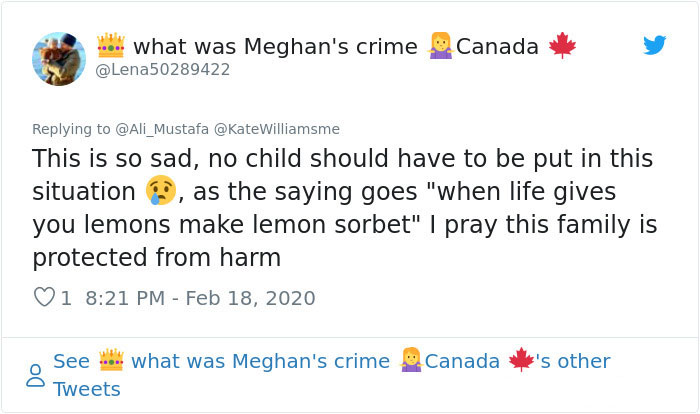This screenshot has height=414, width=700.
Task: Click the display name "what was Meghan's crime"
Action: pos(275,46)
